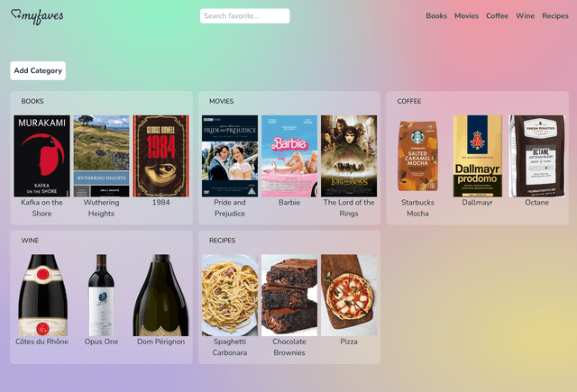This screenshot has height=392, width=577.
Task: Click the 1984 book cover
Action: click(160, 156)
